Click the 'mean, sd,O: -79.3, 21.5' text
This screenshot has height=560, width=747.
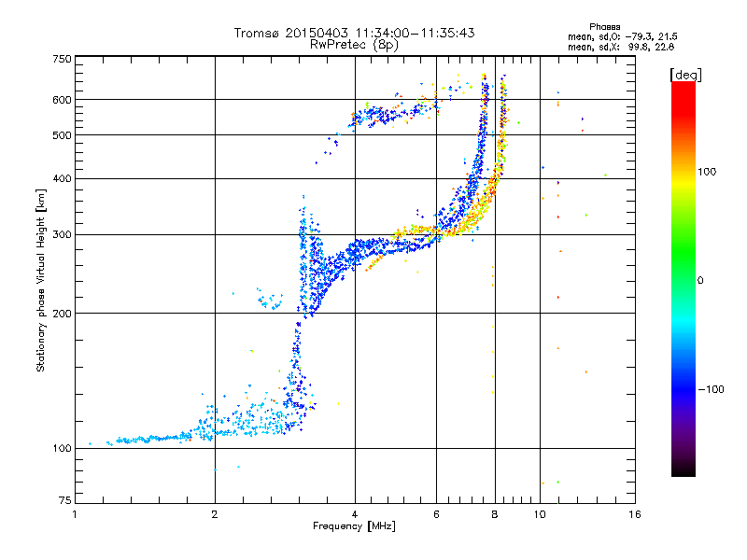pyautogui.click(x=622, y=36)
